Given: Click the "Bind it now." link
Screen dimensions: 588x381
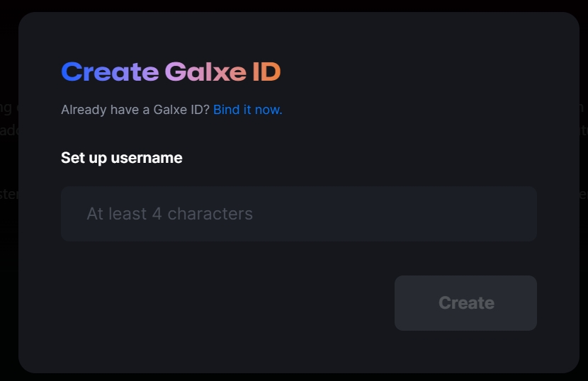Looking at the screenshot, I should [x=247, y=110].
